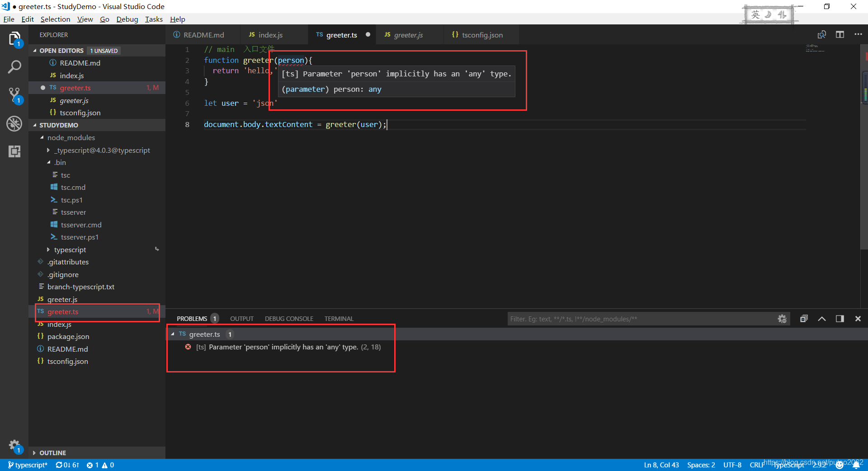The width and height of the screenshot is (868, 471).
Task: Click the Split Editor icon
Action: [x=840, y=35]
